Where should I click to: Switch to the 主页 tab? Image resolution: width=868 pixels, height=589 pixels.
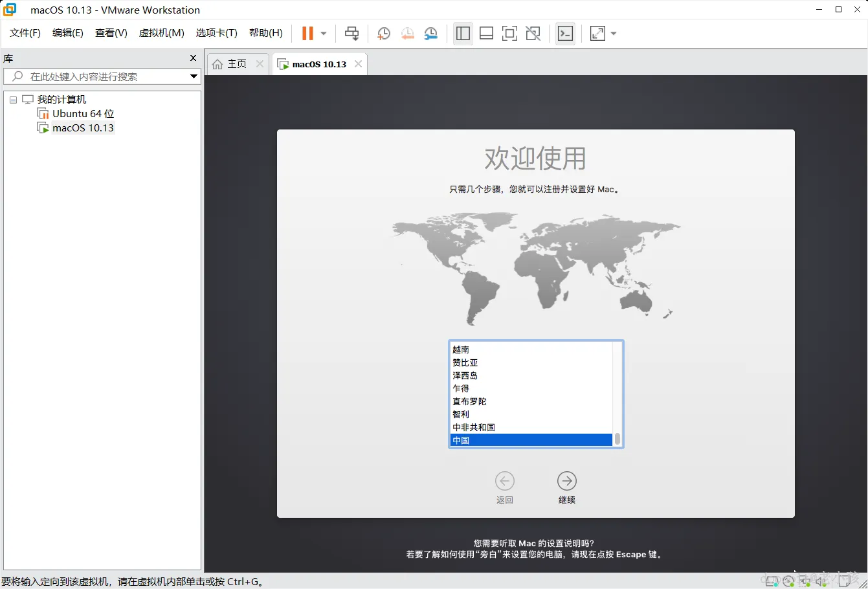click(x=234, y=63)
